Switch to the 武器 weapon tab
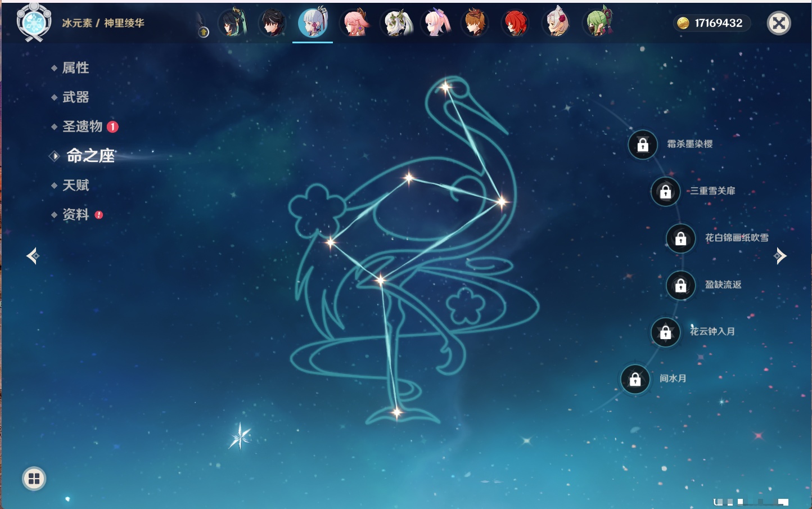The height and width of the screenshot is (509, 812). (x=75, y=97)
